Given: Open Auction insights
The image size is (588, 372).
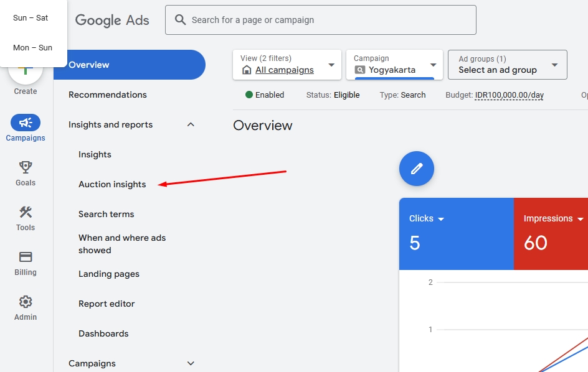Looking at the screenshot, I should [112, 184].
